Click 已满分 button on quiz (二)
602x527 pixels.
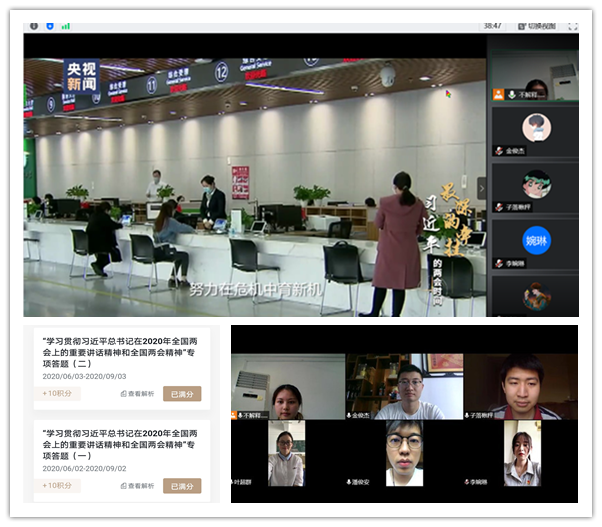(182, 394)
